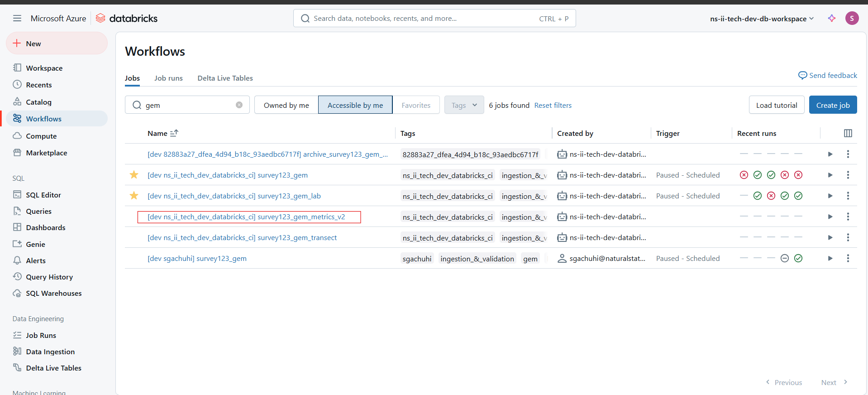
Task: Open the kebab menu for survey123_gem_metrics_v2 row
Action: (848, 217)
